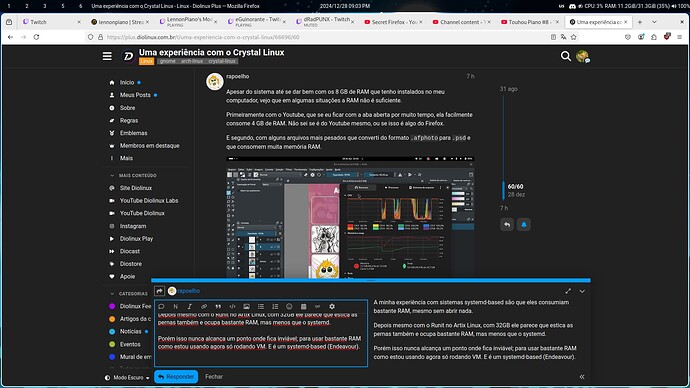Insert a hyperlink via the chain icon

coord(204,307)
